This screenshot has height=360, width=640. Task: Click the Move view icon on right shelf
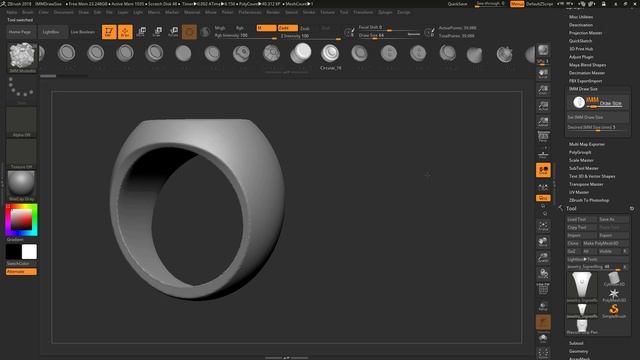tap(543, 242)
